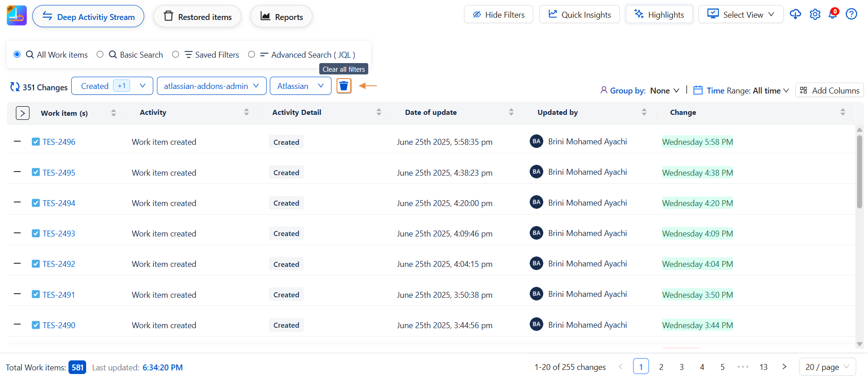The height and width of the screenshot is (379, 868).
Task: Open the Select View dropdown
Action: (x=741, y=15)
